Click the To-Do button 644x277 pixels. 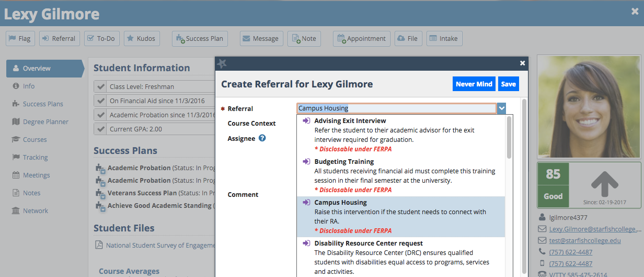point(102,38)
